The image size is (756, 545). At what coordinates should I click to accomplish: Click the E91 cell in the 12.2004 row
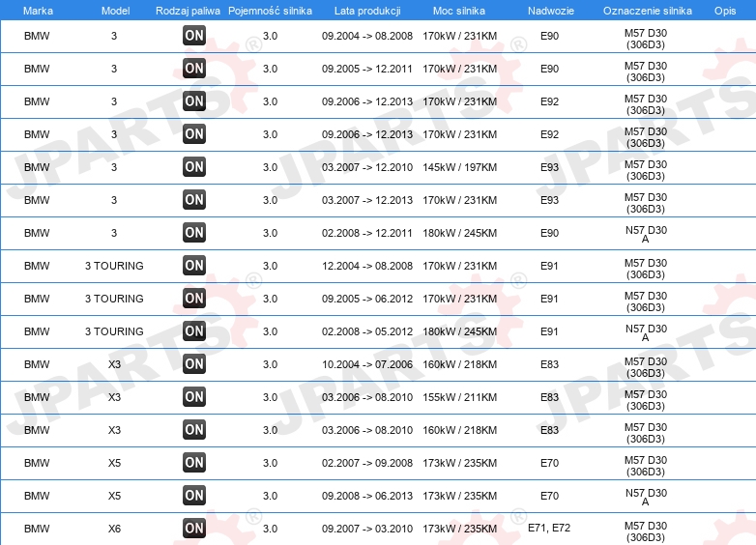click(x=549, y=266)
